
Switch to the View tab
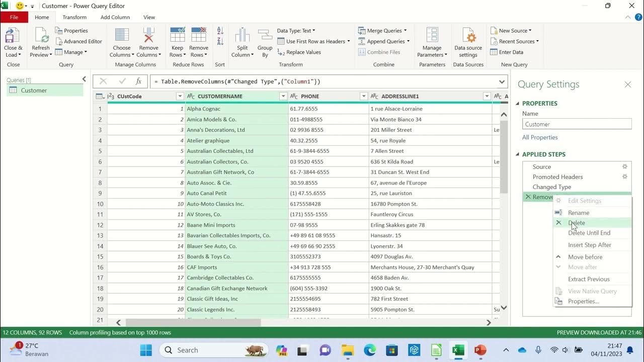149,17
